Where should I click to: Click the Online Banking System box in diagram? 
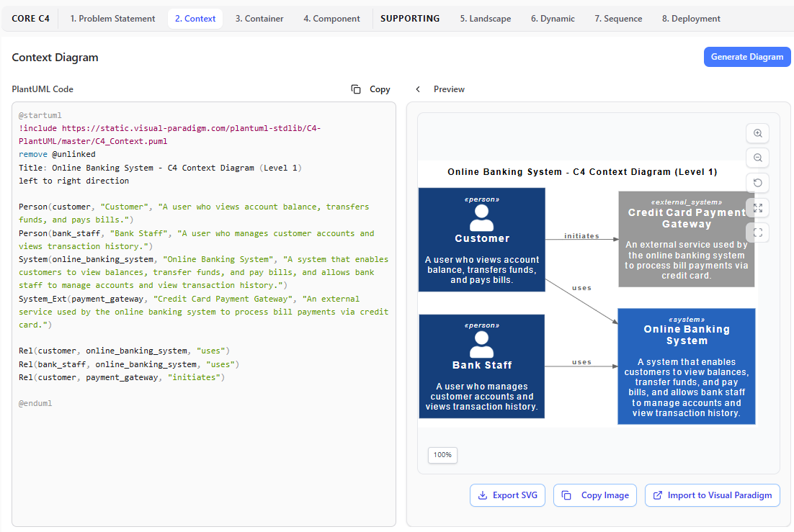point(686,366)
